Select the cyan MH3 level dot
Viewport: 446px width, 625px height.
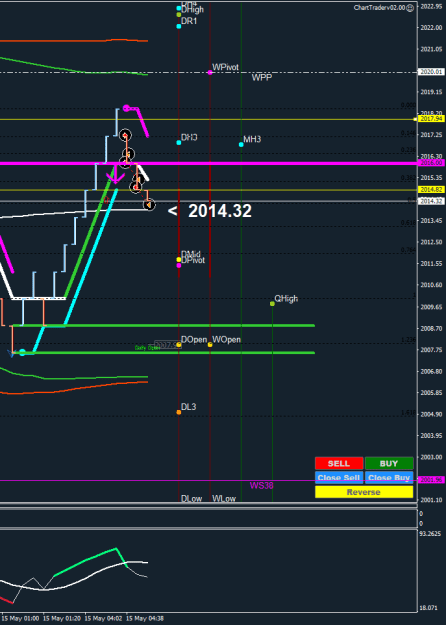[x=241, y=144]
